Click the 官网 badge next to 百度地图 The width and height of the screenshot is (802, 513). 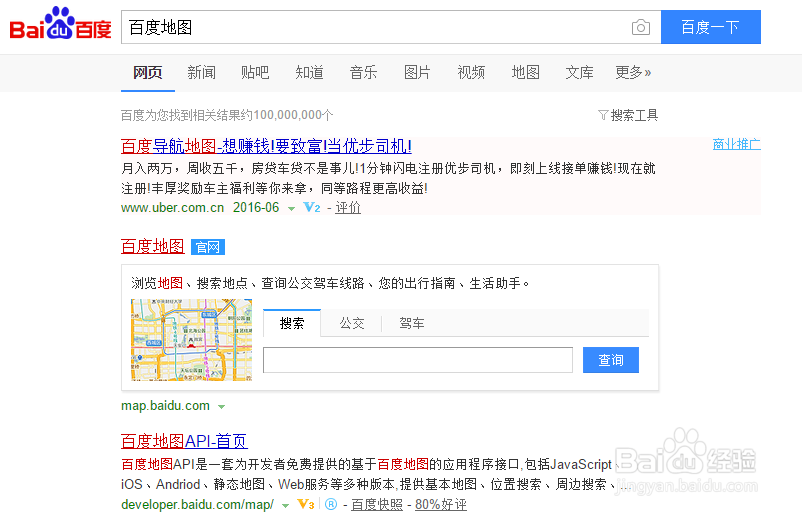point(208,247)
